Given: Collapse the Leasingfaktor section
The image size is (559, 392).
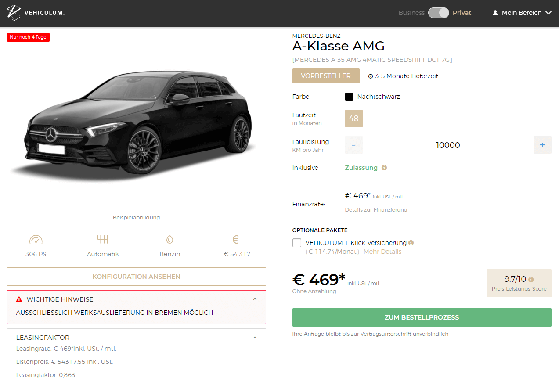Looking at the screenshot, I should point(255,338).
